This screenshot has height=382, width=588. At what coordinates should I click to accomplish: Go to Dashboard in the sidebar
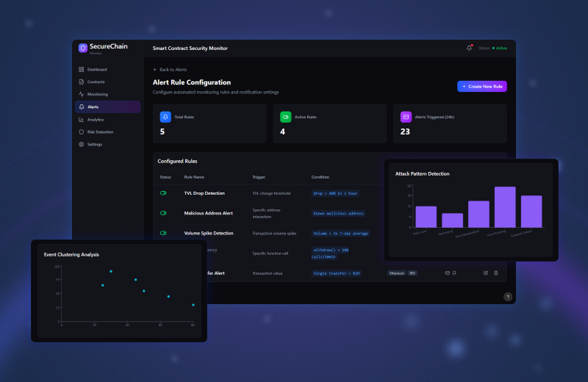97,69
